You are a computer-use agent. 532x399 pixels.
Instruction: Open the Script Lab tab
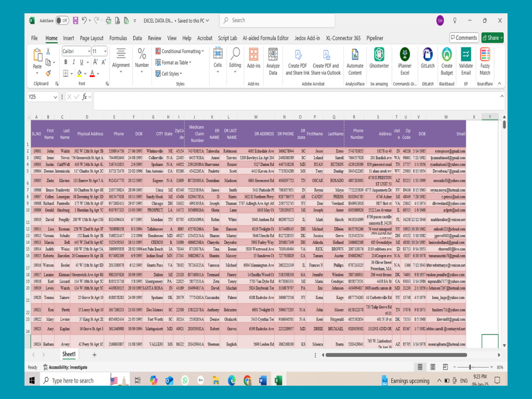tap(227, 38)
